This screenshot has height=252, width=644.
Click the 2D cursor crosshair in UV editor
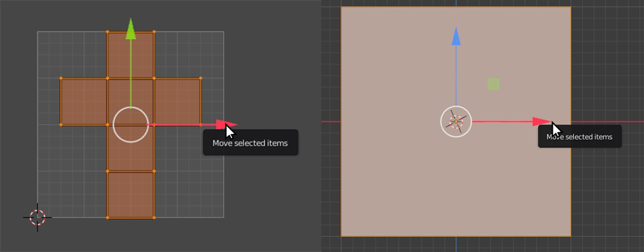point(38,217)
